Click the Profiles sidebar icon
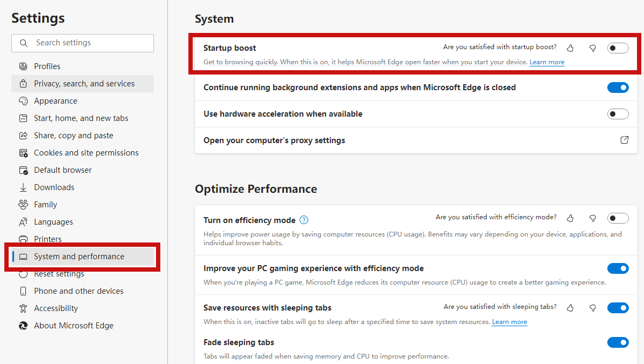The height and width of the screenshot is (364, 644). tap(23, 66)
